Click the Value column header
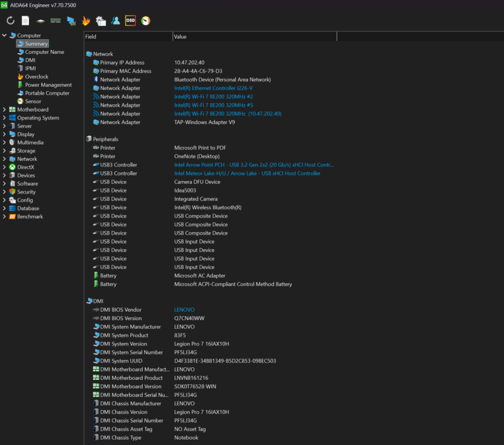The width and height of the screenshot is (504, 445). pos(255,37)
